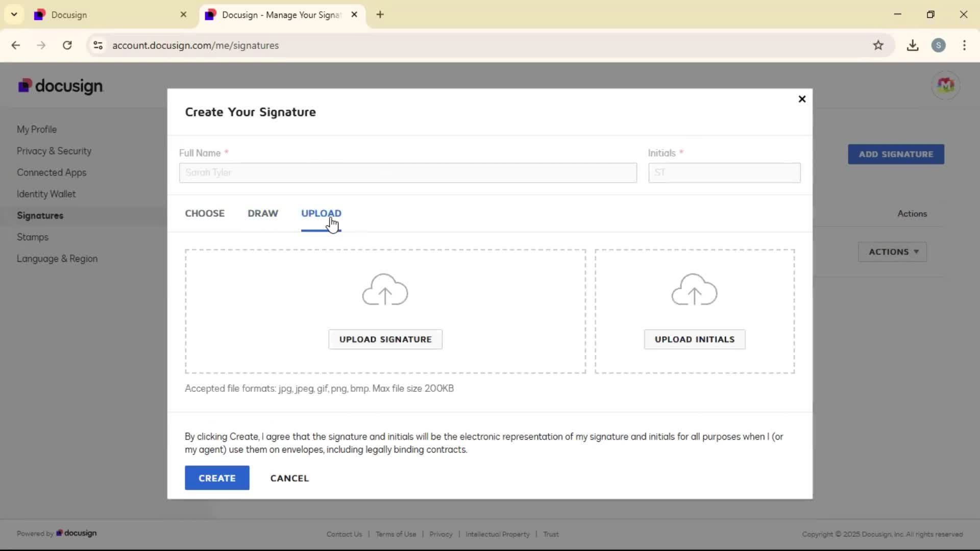Expand the ACTIONS dropdown

click(x=892, y=252)
